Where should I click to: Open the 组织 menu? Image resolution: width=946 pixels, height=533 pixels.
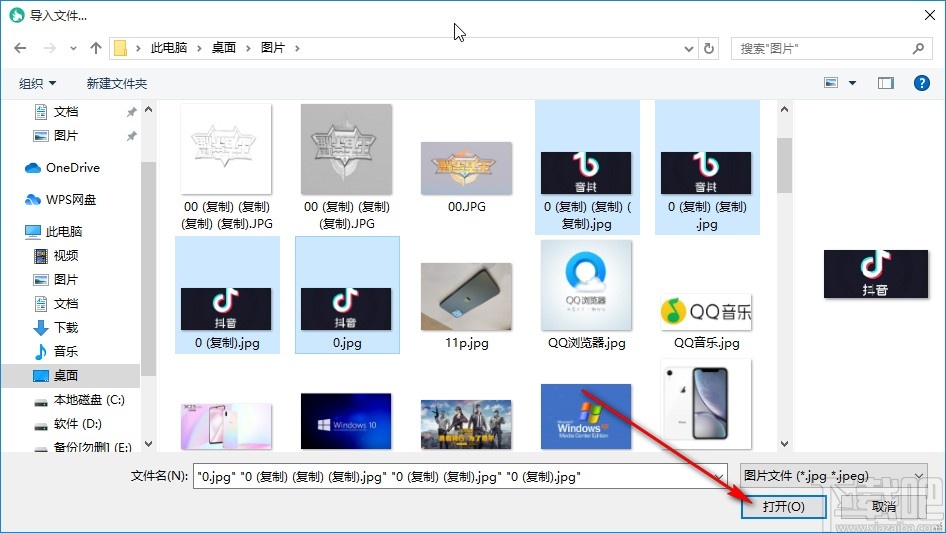(x=37, y=83)
